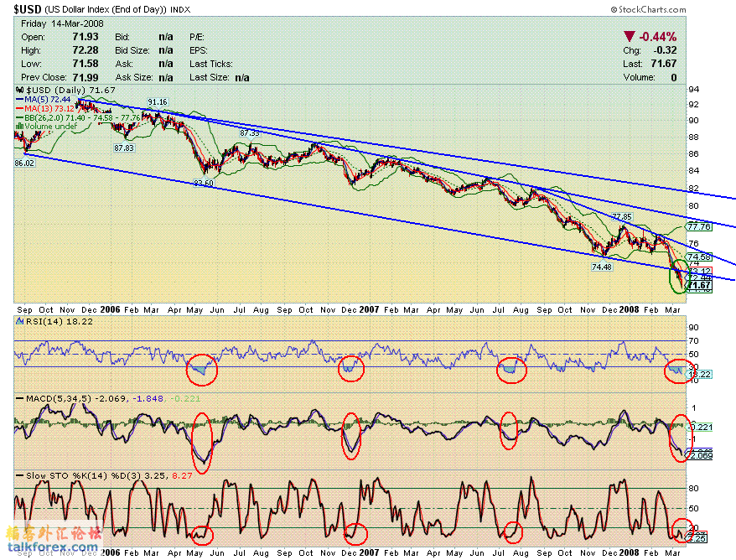This screenshot has width=736, height=560.
Task: Click the n/a value in the Bid Size row
Action: [166, 50]
